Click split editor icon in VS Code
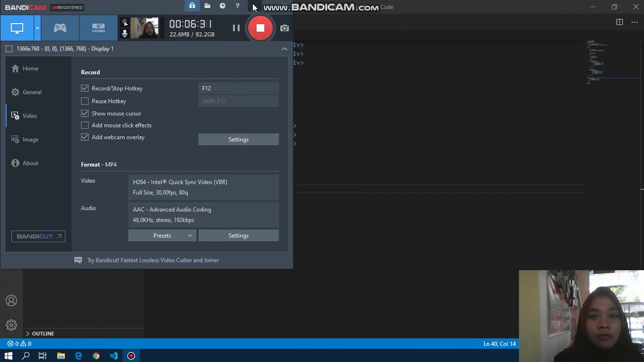644x362 pixels. pyautogui.click(x=619, y=22)
